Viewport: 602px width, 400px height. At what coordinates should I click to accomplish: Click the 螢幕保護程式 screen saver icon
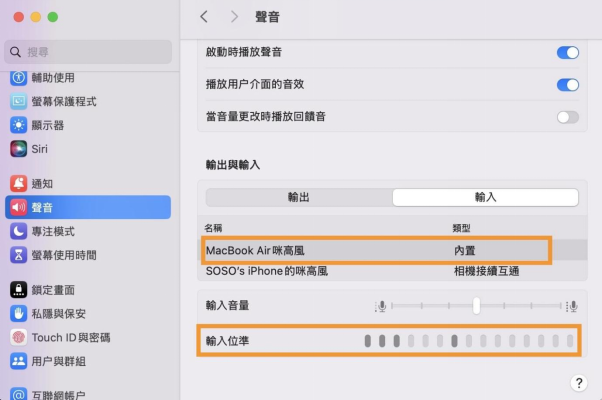coord(18,101)
